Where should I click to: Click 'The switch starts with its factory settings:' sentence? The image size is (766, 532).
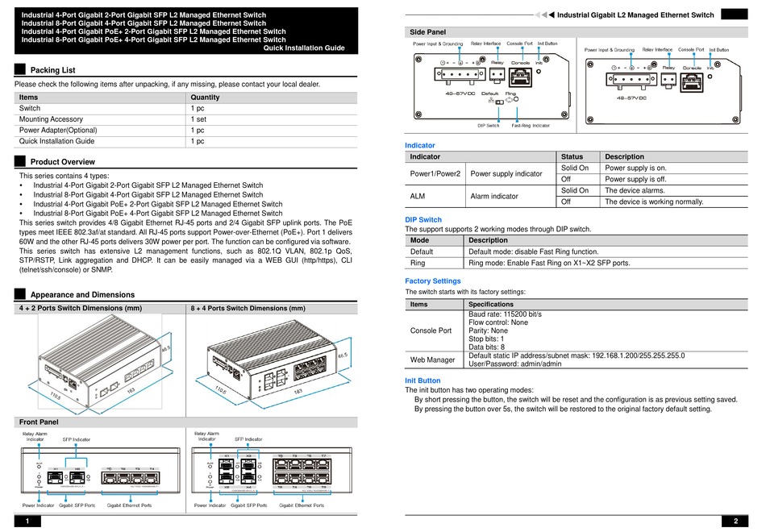pyautogui.click(x=465, y=292)
